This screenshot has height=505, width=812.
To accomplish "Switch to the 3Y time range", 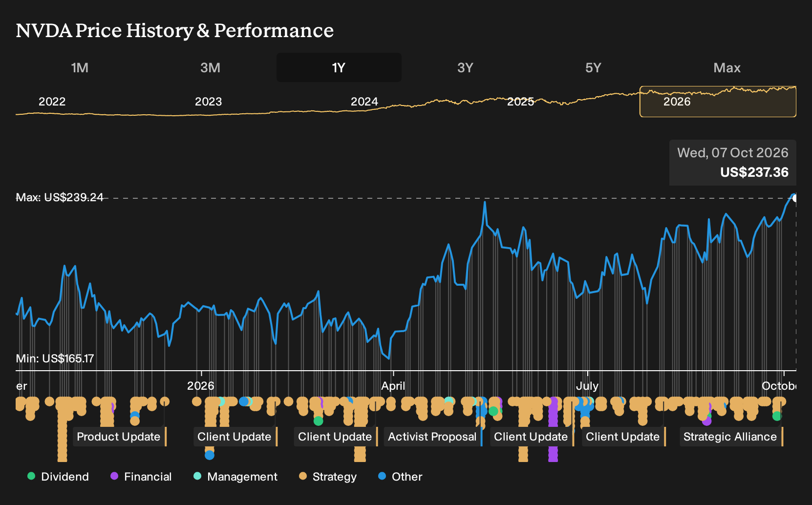I will point(465,67).
